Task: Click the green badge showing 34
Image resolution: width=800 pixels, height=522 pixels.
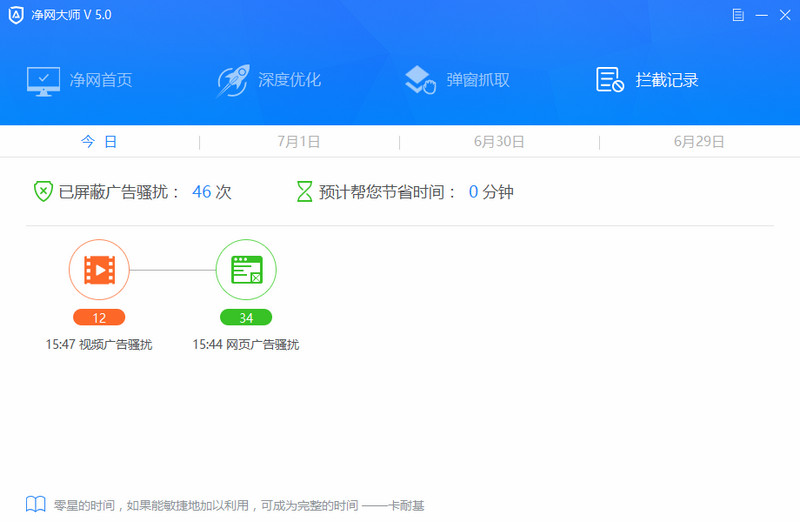Action: (246, 318)
